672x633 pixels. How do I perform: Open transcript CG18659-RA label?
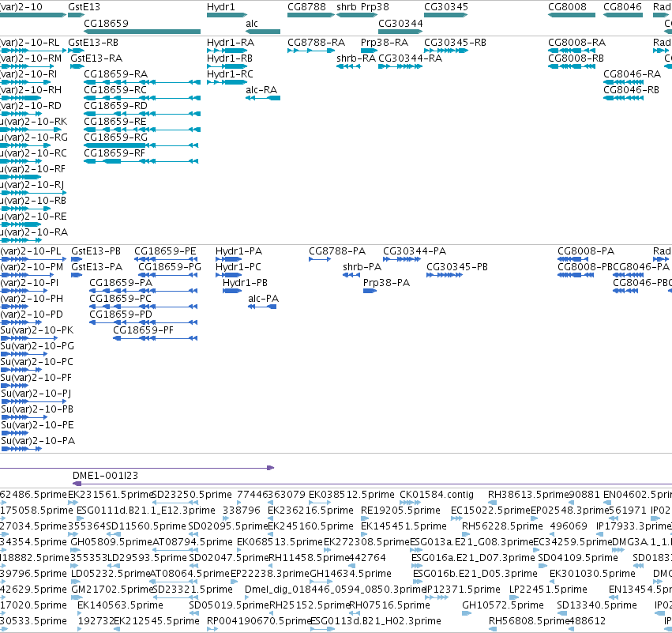[116, 73]
